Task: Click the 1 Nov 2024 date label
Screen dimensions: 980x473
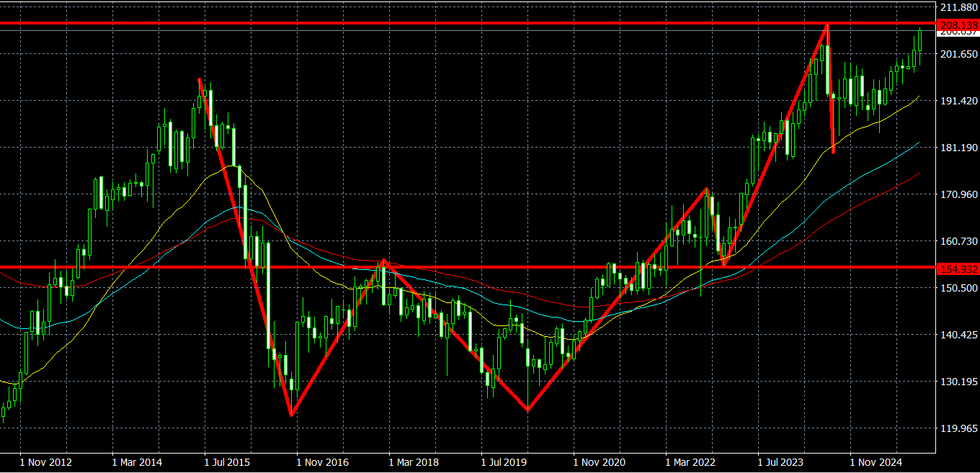Action: (x=876, y=461)
